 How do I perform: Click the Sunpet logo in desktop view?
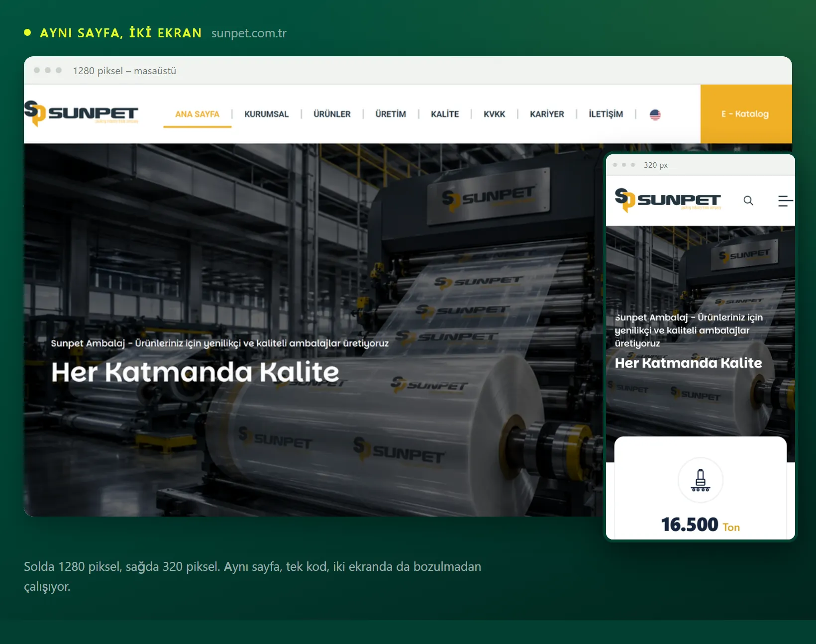[x=81, y=113]
